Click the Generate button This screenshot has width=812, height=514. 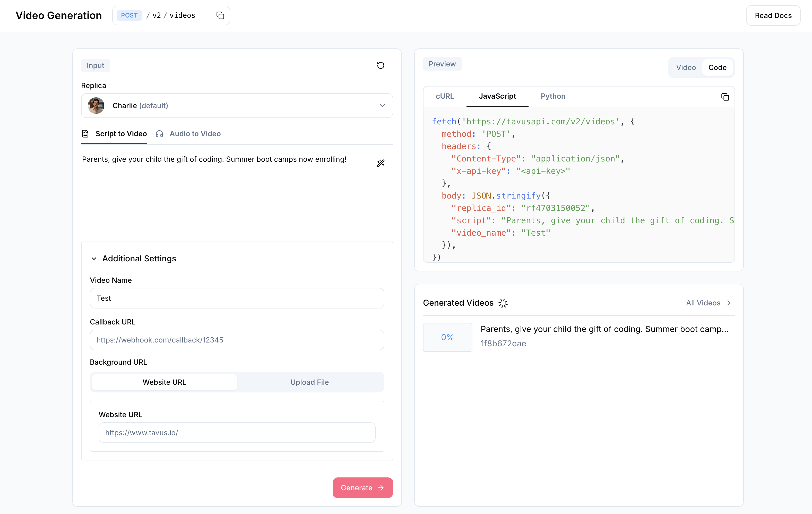tap(362, 488)
